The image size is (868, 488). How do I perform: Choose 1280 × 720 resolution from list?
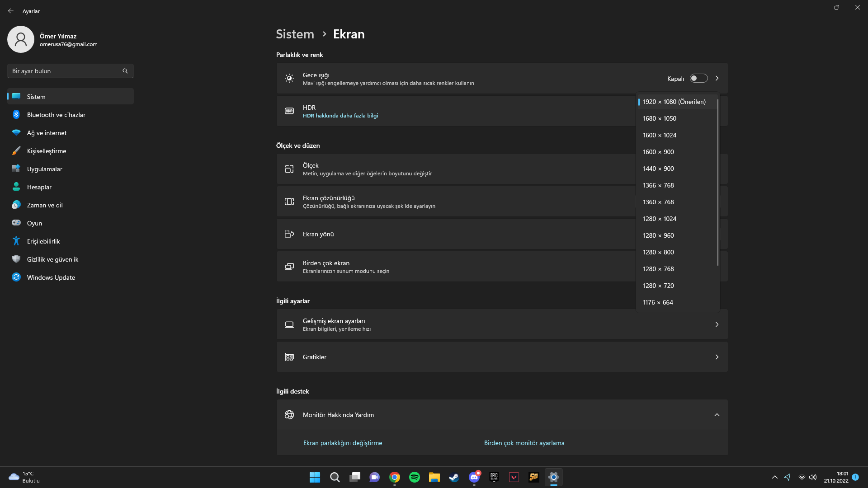click(658, 286)
